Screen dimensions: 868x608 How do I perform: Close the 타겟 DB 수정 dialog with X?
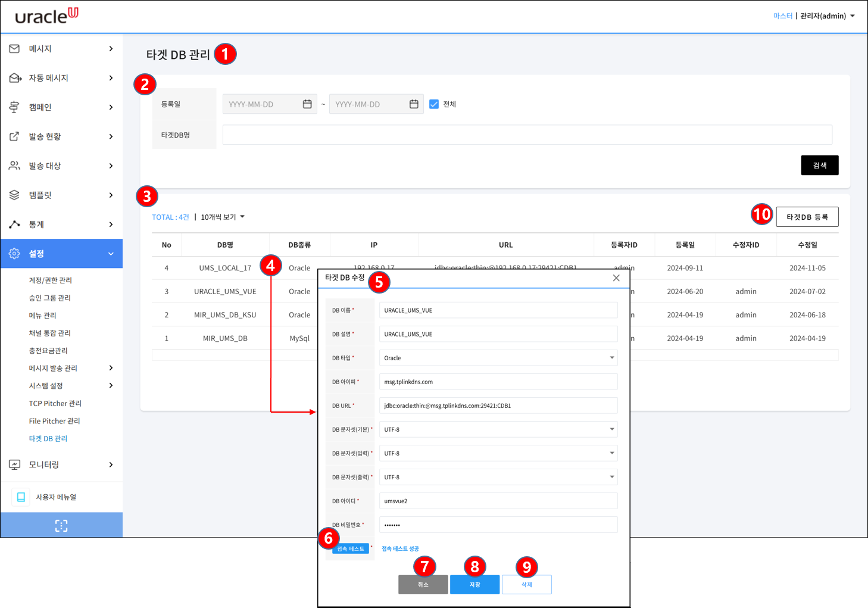pos(616,278)
